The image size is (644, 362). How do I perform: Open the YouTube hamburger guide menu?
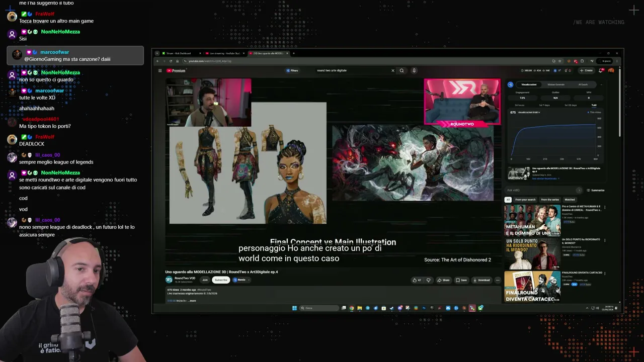point(160,70)
